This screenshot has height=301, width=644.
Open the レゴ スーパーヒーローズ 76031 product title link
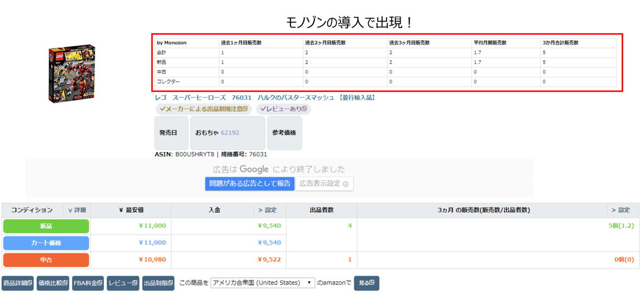[265, 98]
